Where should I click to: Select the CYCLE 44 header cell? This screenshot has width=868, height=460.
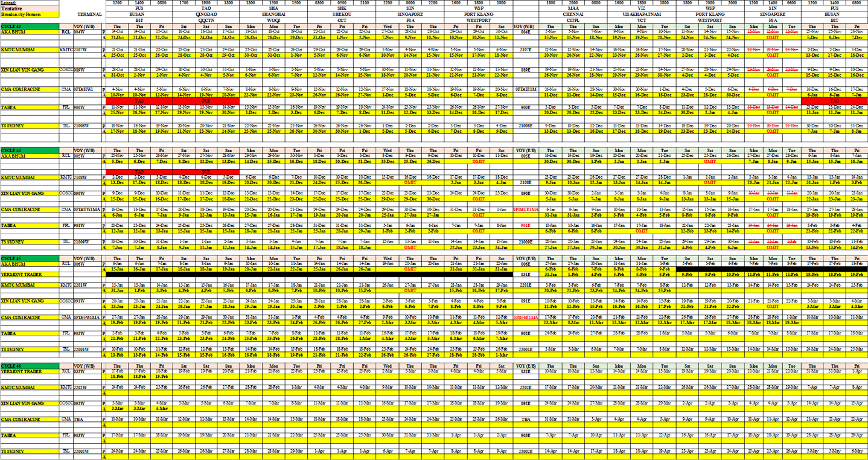[30, 150]
